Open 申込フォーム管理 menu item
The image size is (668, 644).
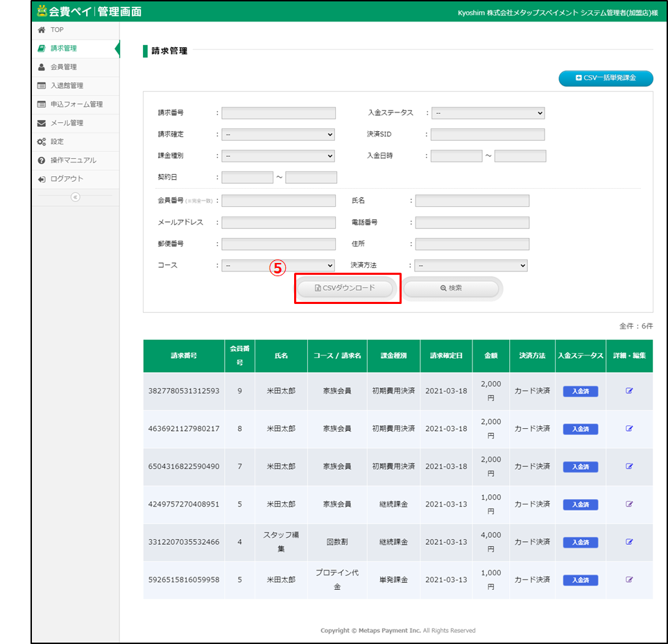pyautogui.click(x=76, y=104)
